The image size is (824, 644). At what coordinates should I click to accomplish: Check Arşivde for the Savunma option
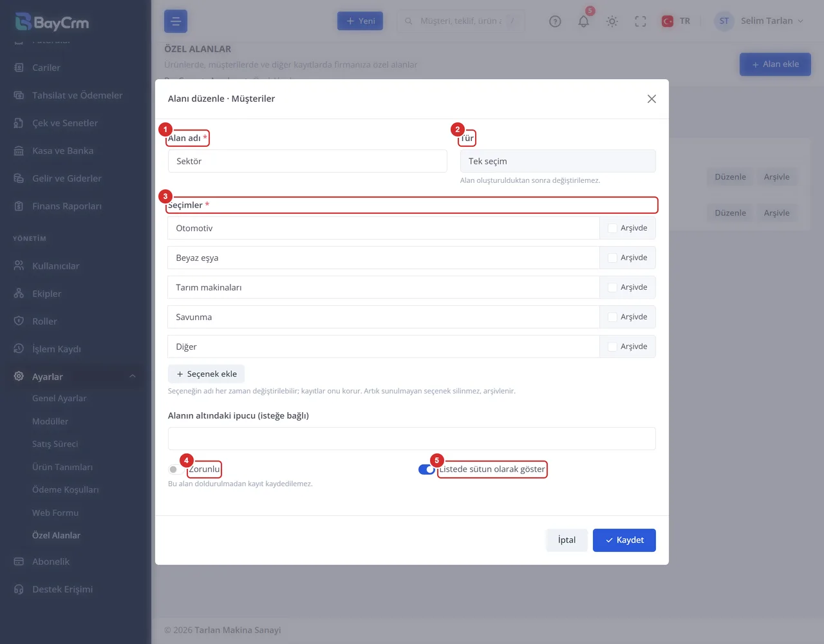[612, 317]
